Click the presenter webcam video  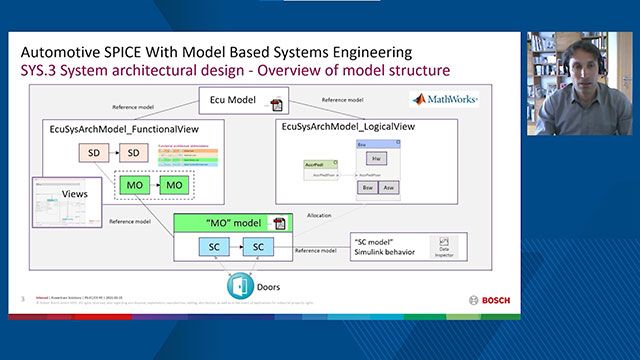580,84
